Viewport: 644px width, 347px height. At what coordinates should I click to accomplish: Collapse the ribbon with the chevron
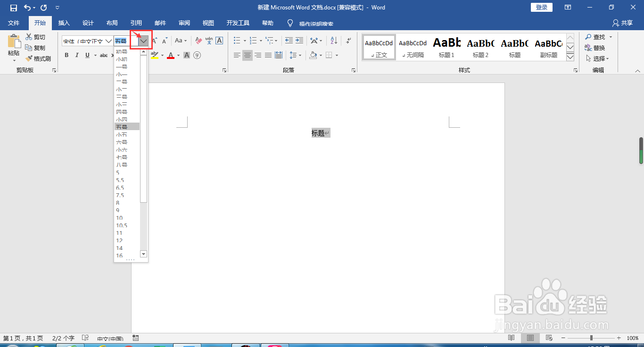click(x=637, y=70)
